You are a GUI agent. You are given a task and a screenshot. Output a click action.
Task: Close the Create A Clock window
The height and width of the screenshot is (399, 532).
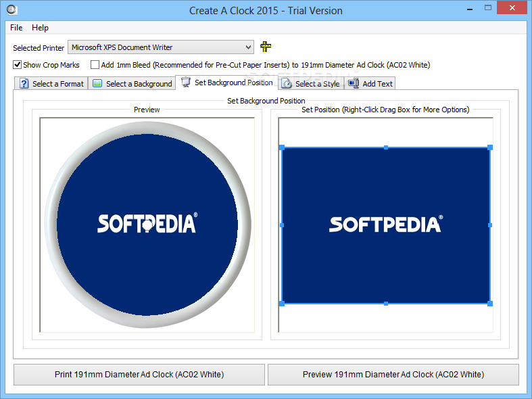(512, 7)
